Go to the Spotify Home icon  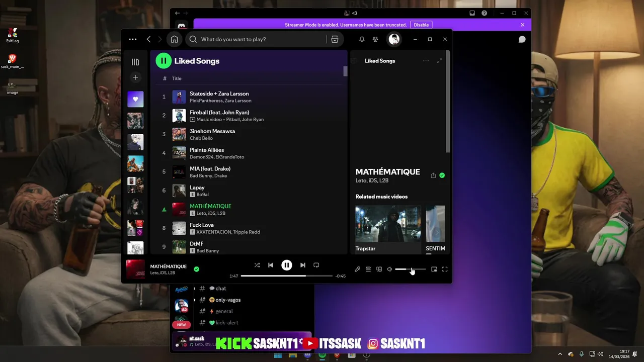(x=174, y=39)
